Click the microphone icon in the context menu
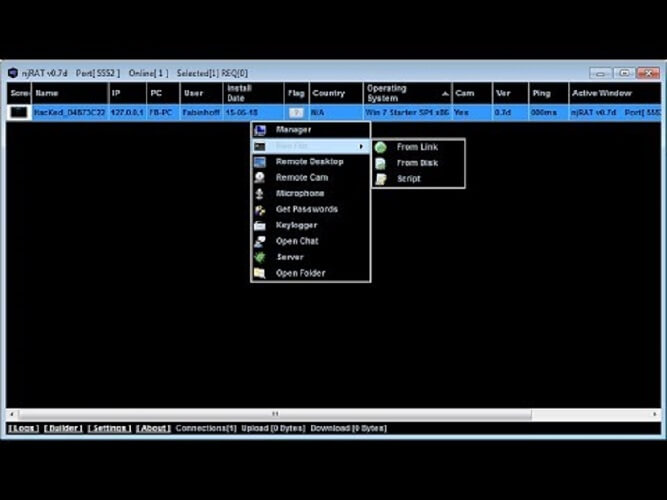The image size is (667, 500). point(259,194)
